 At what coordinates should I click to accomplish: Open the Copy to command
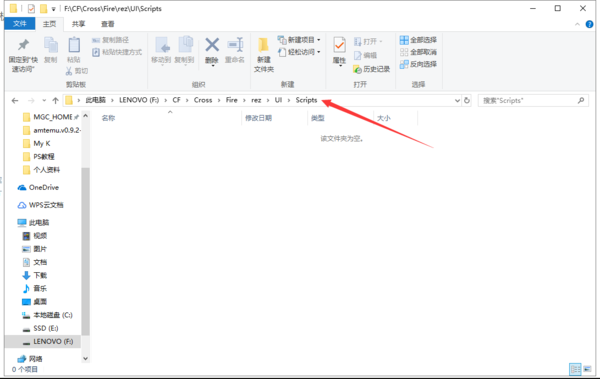pyautogui.click(x=184, y=51)
